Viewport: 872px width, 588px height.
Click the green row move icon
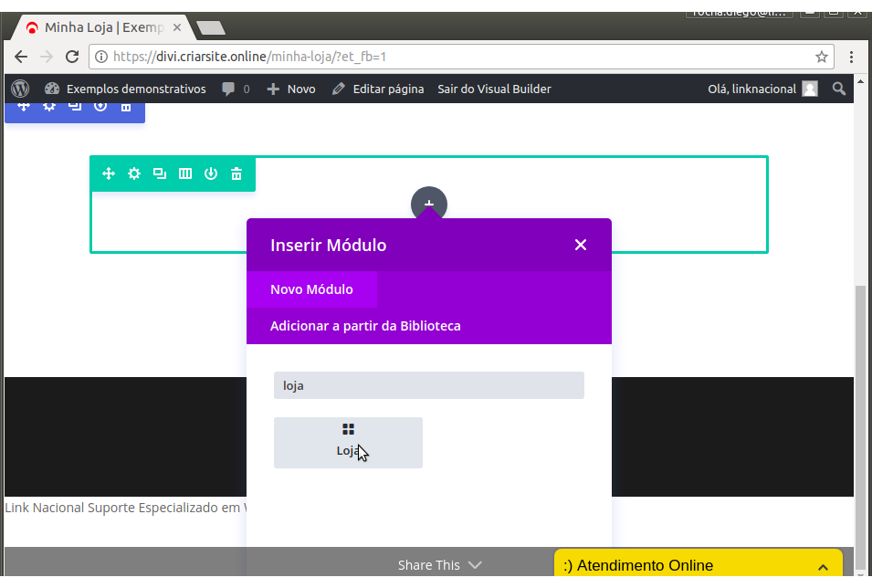click(x=109, y=173)
